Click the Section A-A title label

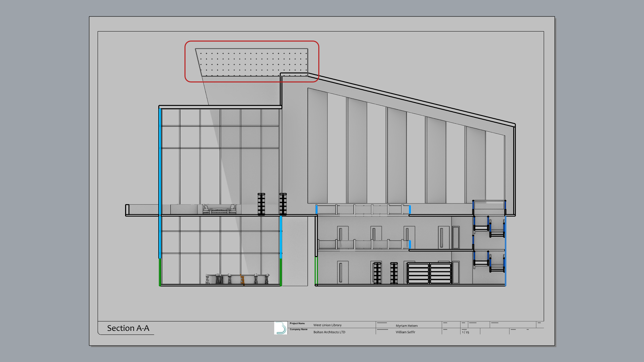pos(128,328)
